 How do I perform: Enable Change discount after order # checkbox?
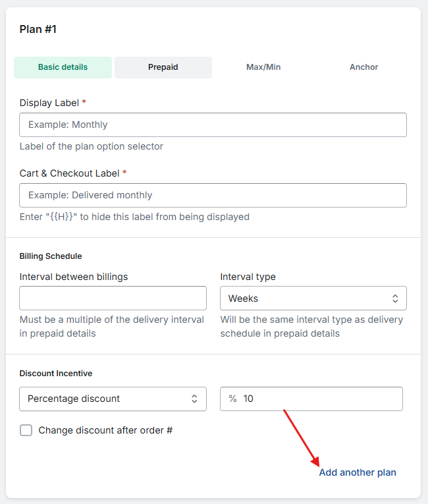(x=26, y=430)
